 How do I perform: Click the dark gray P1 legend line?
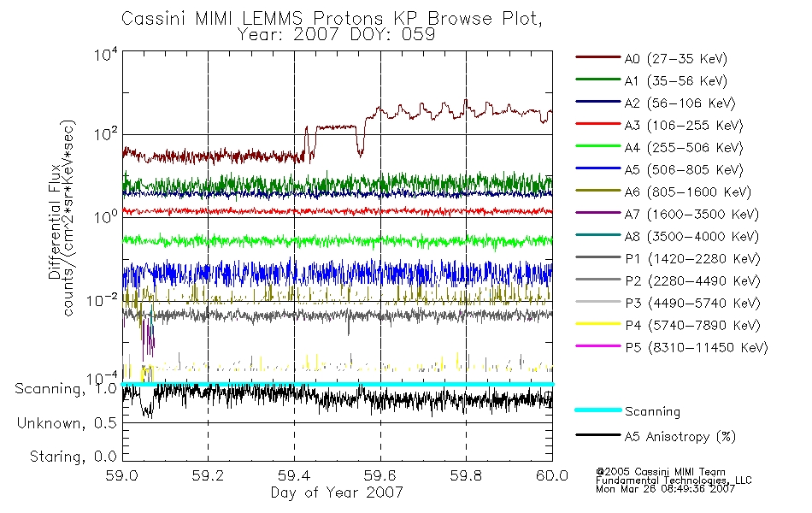coord(598,257)
